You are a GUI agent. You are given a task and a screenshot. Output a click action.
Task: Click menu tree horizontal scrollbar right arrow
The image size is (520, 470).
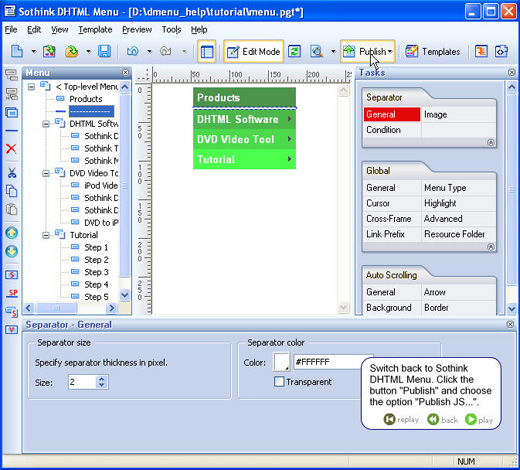(x=112, y=308)
